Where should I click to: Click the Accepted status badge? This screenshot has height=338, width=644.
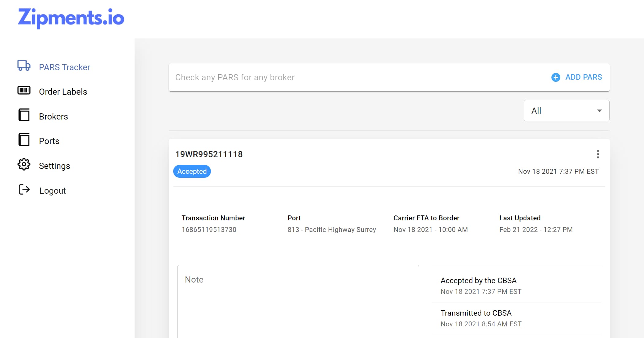point(192,171)
